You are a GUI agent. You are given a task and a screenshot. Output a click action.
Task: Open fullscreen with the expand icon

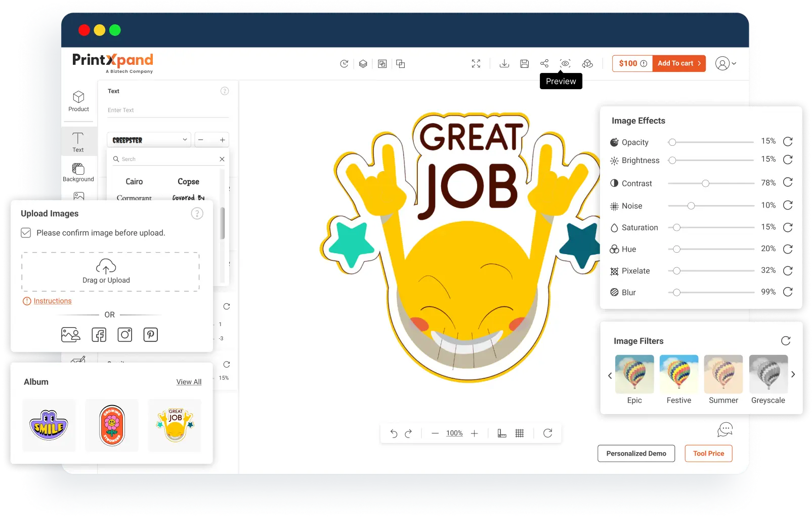coord(476,63)
